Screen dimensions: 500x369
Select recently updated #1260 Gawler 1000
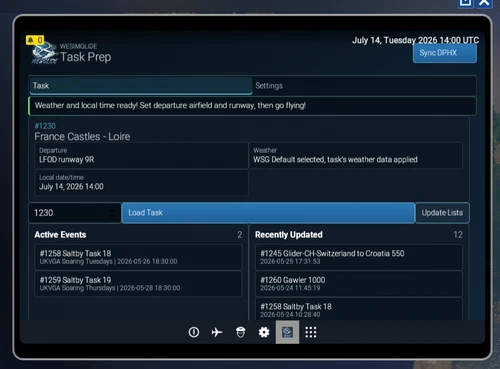pyautogui.click(x=359, y=284)
